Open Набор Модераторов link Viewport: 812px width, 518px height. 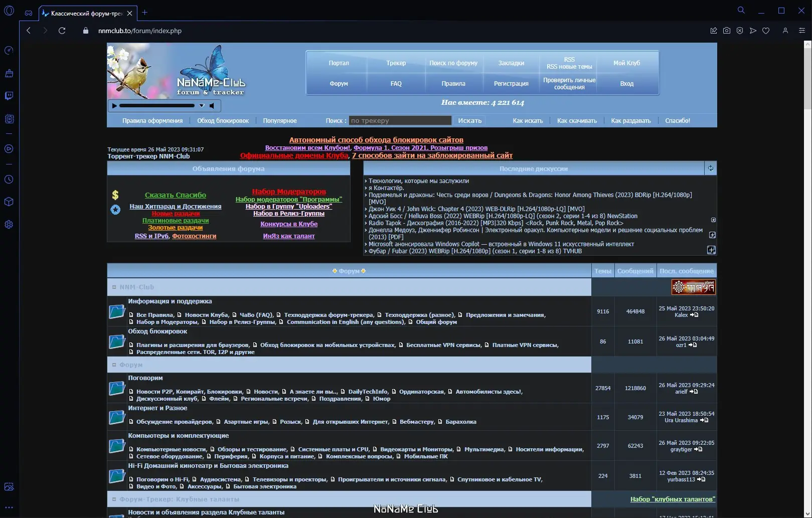pyautogui.click(x=289, y=192)
